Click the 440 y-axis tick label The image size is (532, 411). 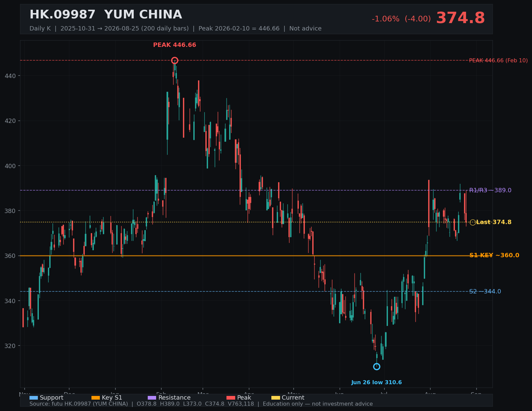pyautogui.click(x=10, y=76)
